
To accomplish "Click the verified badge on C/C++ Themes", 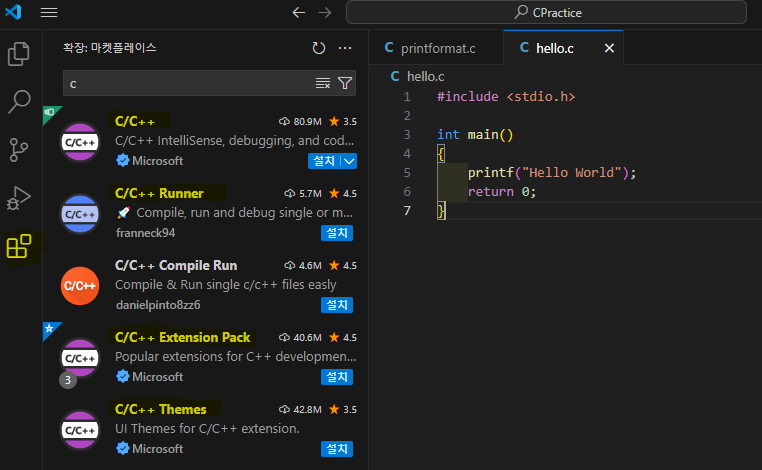I will tap(122, 448).
